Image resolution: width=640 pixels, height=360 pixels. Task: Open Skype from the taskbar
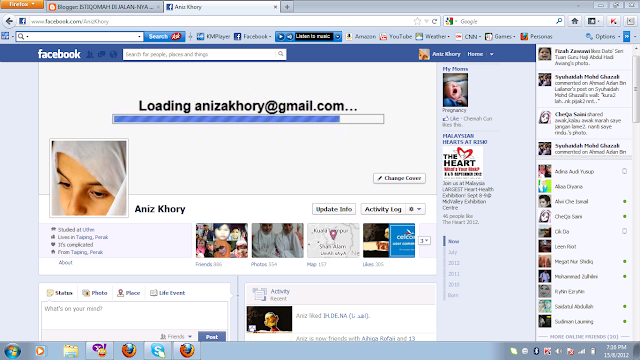tap(158, 351)
